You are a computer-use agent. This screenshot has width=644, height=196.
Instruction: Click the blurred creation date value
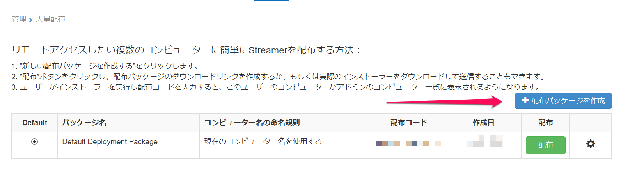coord(484,141)
